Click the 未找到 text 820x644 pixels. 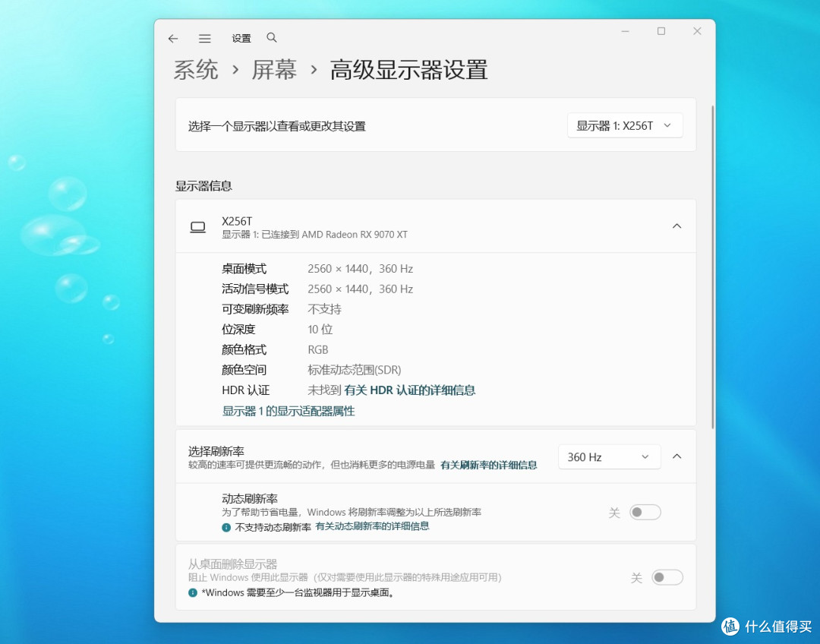tap(324, 390)
